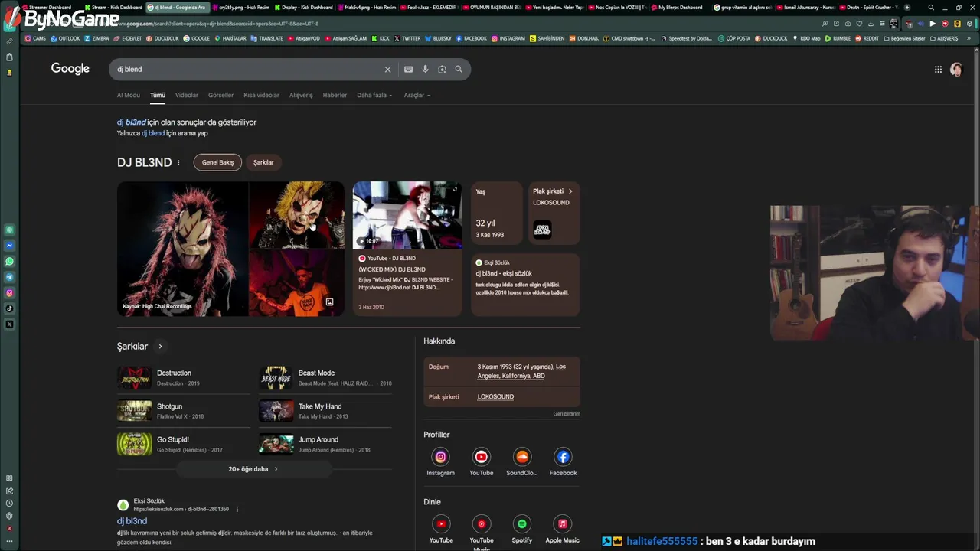
Task: Open the LOKOSOUND link in Hakkında
Action: (495, 397)
